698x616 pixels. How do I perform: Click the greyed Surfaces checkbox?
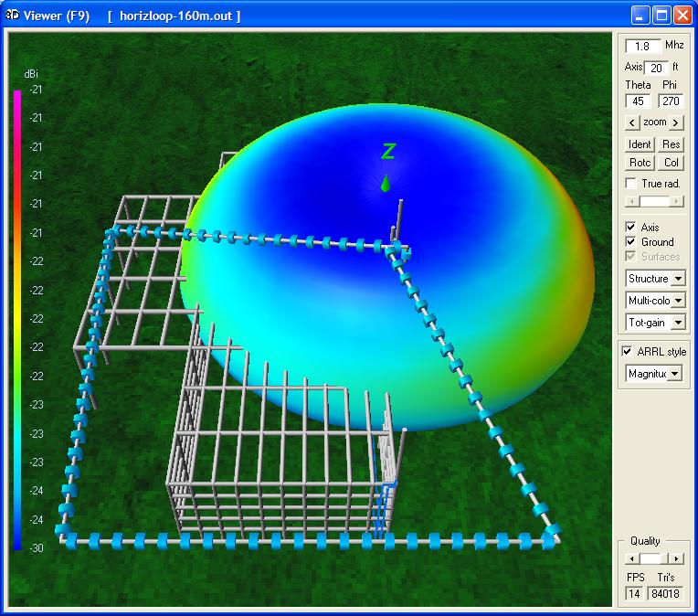point(630,256)
